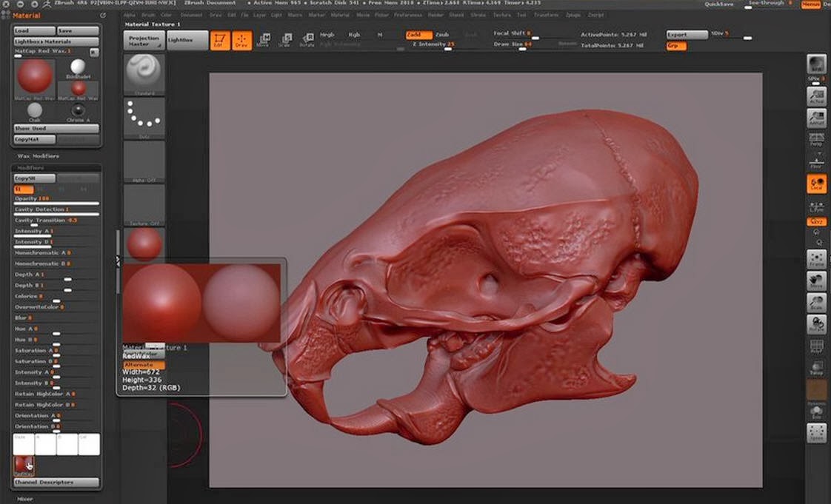Disable the Alternate texture option
This screenshot has width=831, height=504.
pos(143,365)
